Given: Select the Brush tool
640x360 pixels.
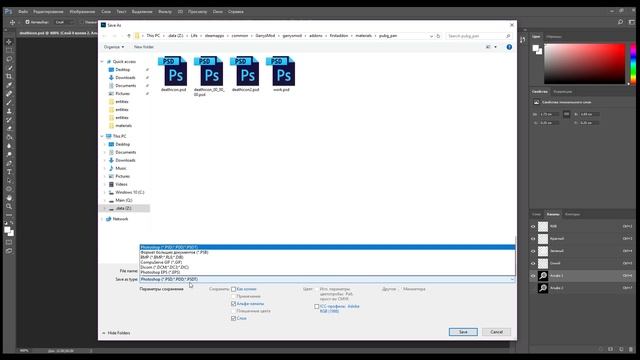Looking at the screenshot, I should point(9,102).
